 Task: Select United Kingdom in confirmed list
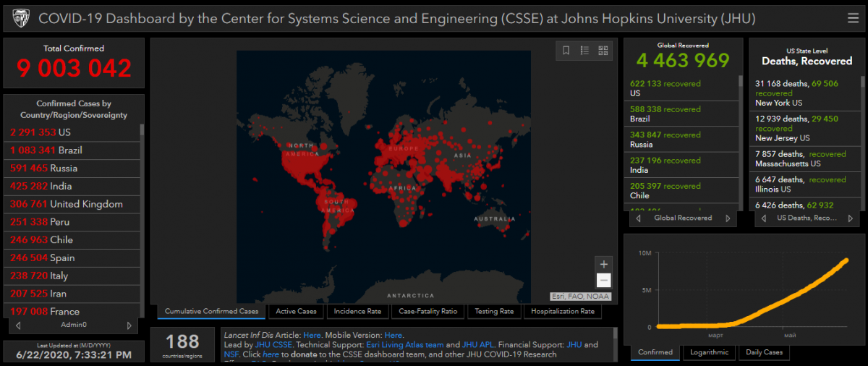tap(72, 204)
